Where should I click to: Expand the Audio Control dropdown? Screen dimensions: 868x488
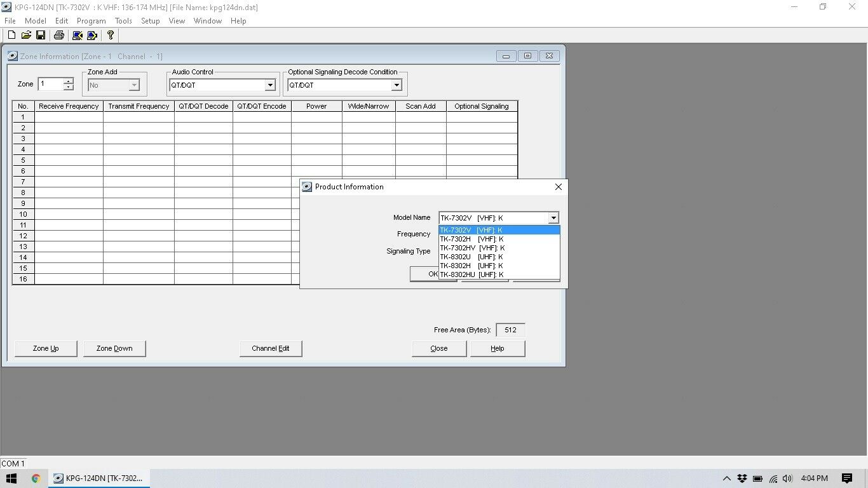point(270,85)
